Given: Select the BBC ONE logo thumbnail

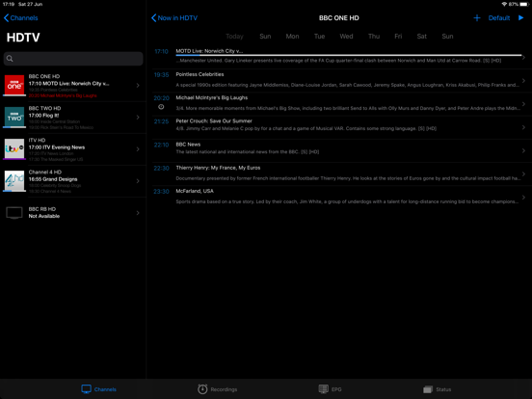Looking at the screenshot, I should (14, 85).
